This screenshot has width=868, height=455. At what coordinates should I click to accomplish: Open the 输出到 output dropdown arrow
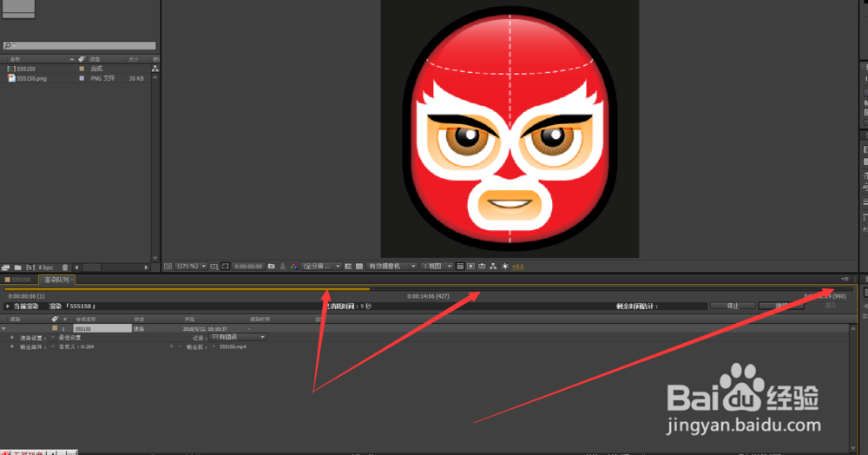click(214, 346)
